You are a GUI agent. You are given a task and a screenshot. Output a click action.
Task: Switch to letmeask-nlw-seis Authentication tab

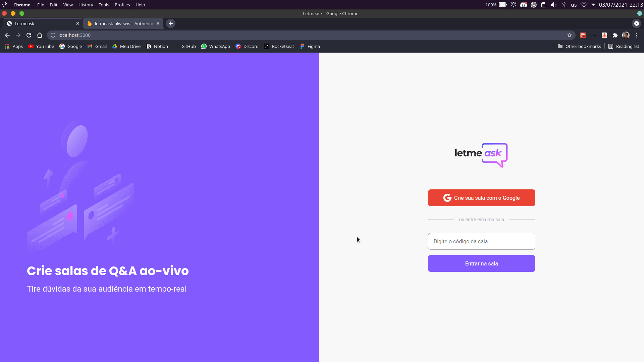(x=123, y=23)
